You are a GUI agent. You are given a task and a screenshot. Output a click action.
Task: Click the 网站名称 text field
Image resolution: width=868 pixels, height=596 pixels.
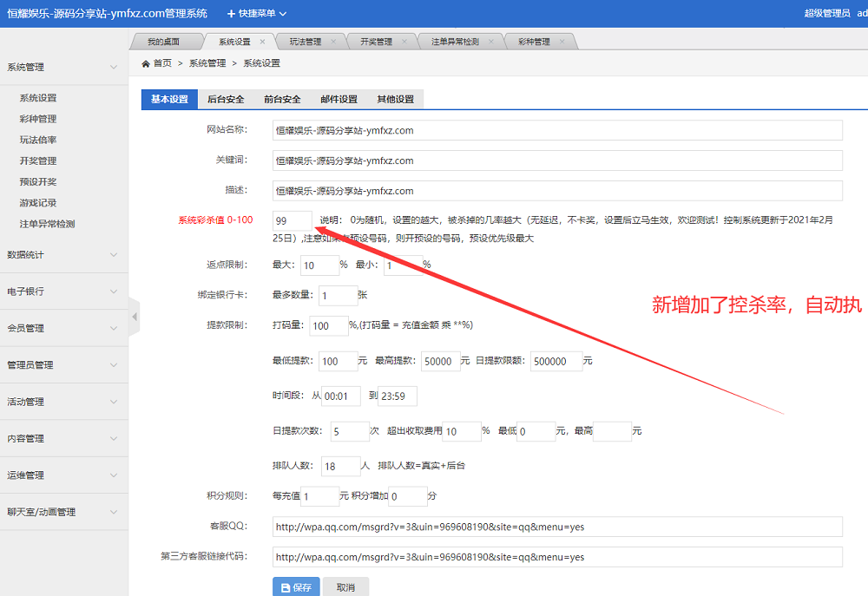tap(557, 131)
